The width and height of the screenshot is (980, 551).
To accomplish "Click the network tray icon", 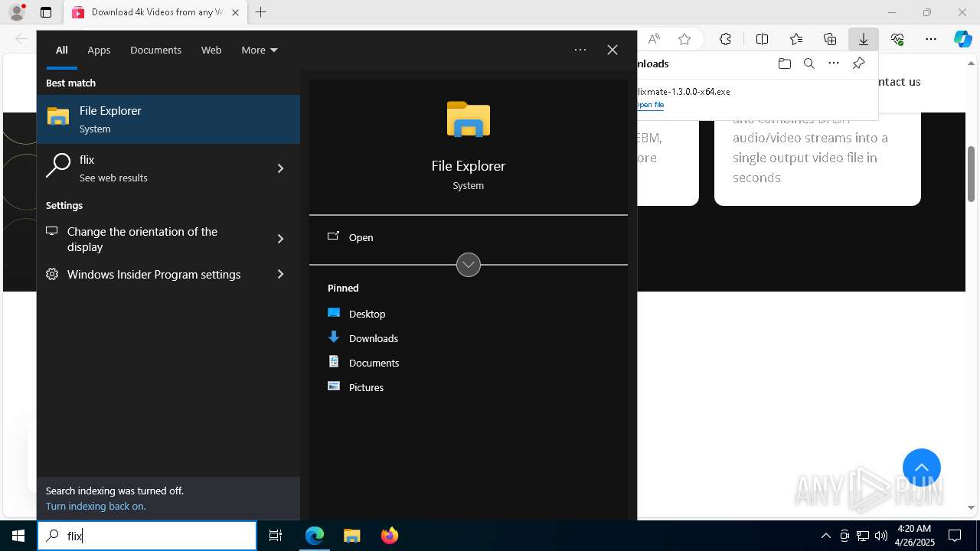I will [x=863, y=536].
